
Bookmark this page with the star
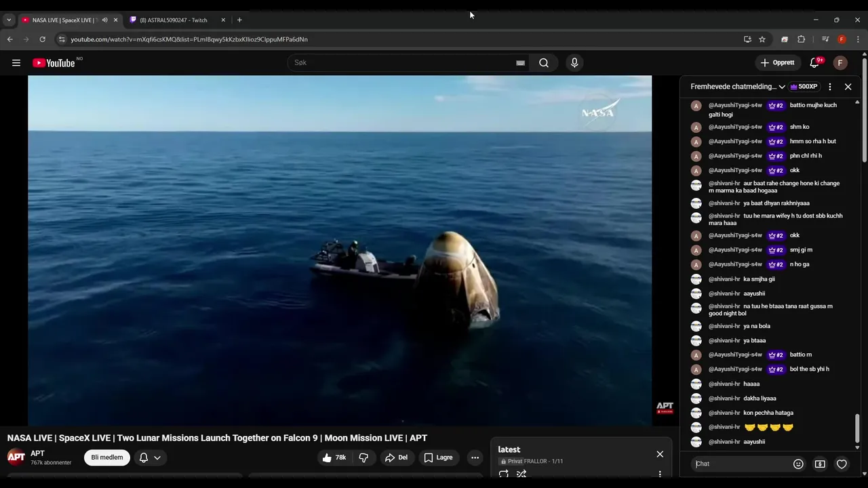point(762,39)
